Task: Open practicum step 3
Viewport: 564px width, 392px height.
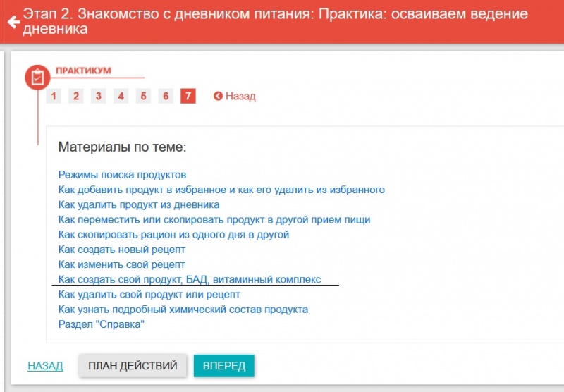Action: (x=99, y=97)
